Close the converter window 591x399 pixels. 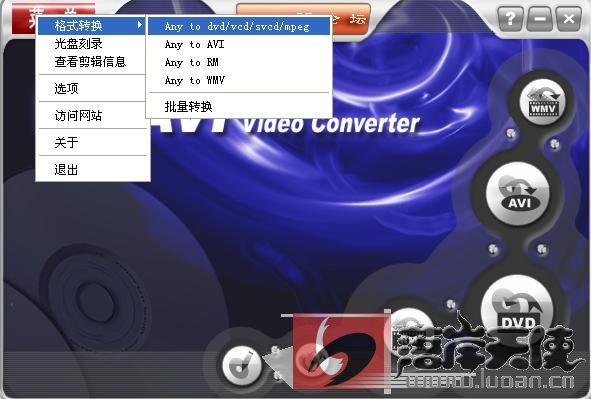[x=568, y=18]
